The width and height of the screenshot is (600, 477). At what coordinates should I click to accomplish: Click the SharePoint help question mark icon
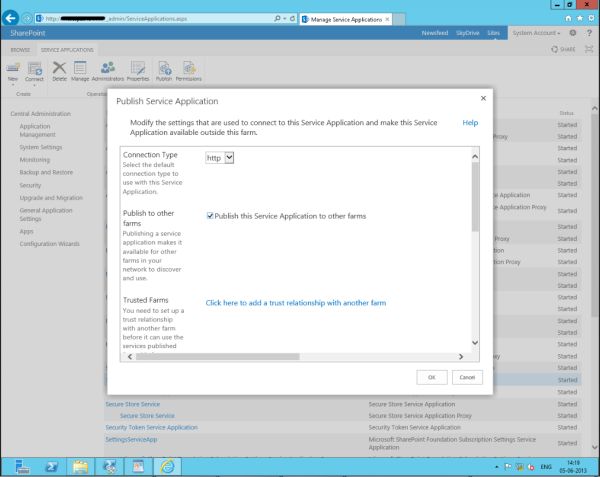click(589, 33)
